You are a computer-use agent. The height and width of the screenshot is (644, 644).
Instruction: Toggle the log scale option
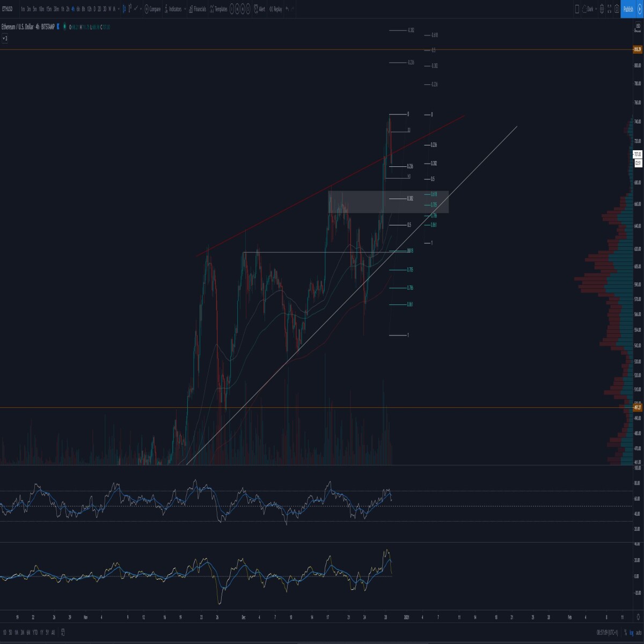click(632, 633)
